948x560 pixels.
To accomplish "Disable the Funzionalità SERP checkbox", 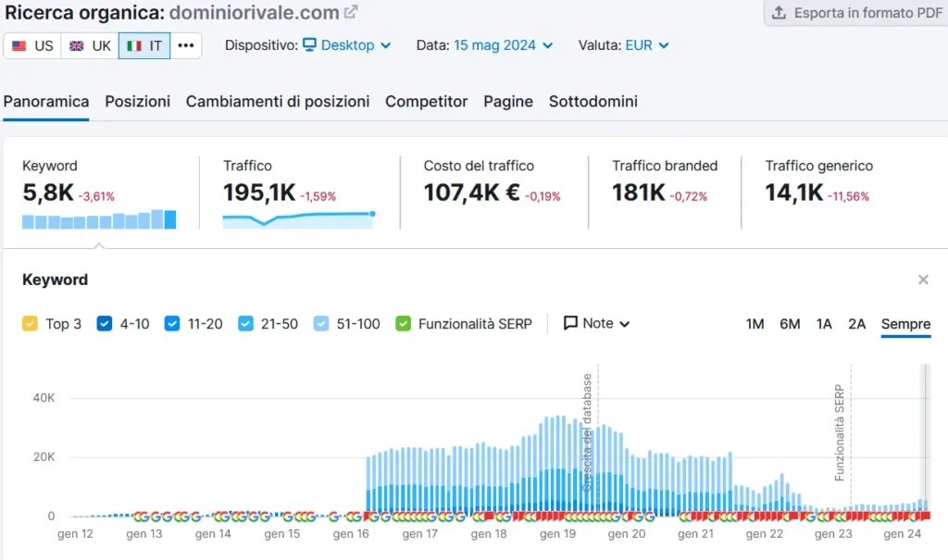I will click(403, 324).
